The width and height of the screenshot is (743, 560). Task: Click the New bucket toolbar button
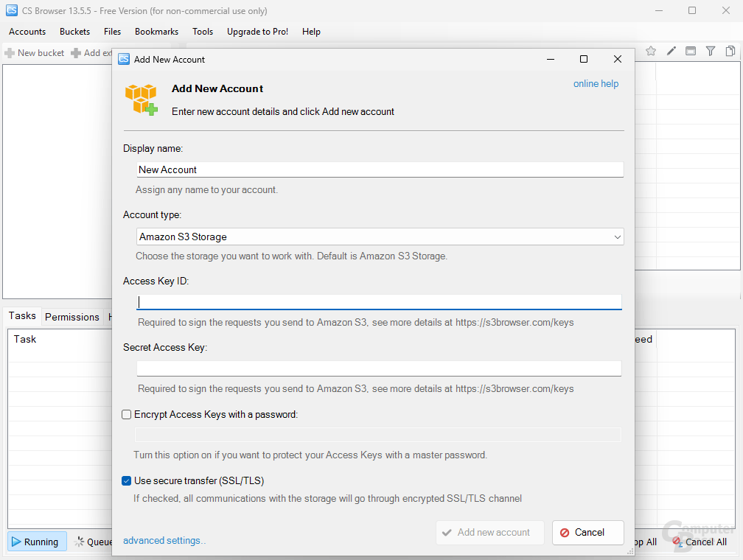pos(34,53)
